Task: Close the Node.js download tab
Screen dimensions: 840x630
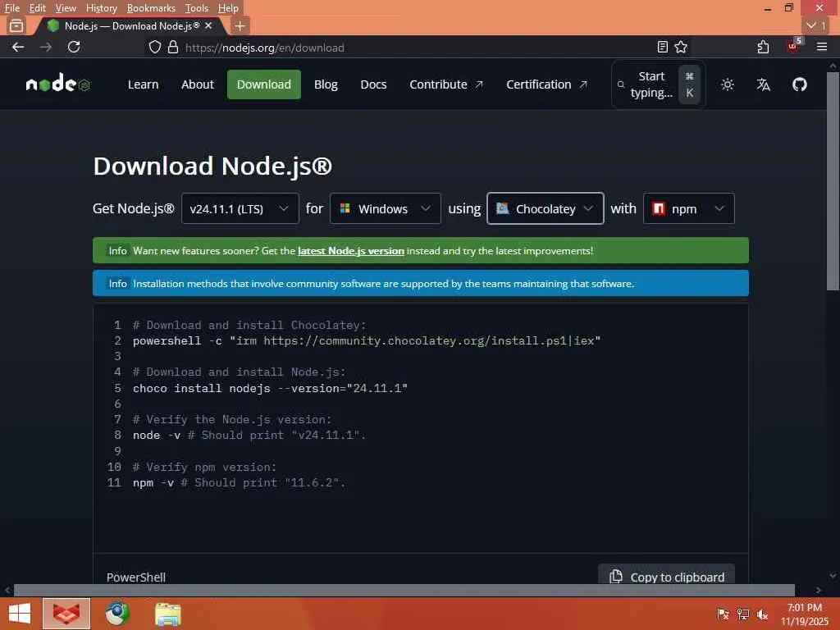Action: [x=208, y=25]
